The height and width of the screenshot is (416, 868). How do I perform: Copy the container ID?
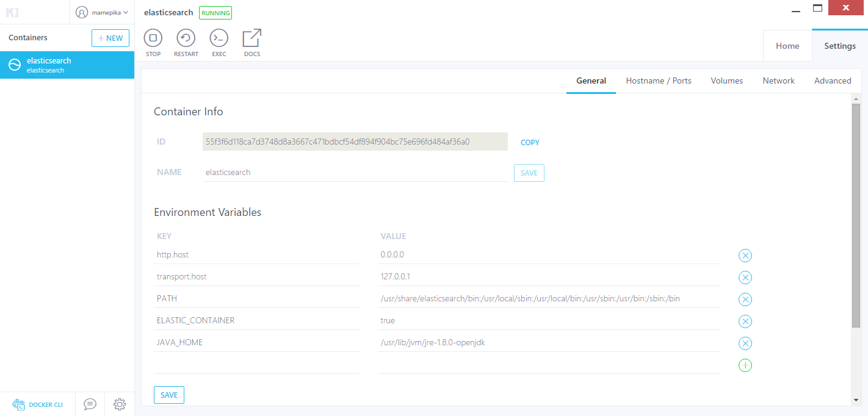530,142
